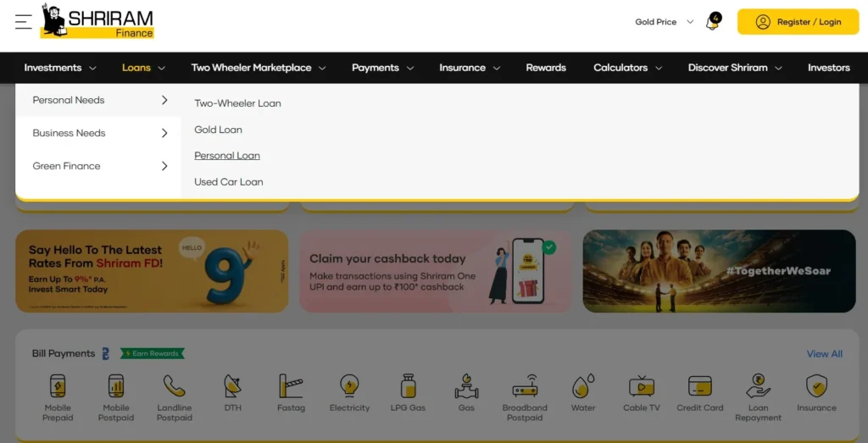868x443 pixels.
Task: Open the Broadband Postpaid router icon
Action: coord(525,386)
